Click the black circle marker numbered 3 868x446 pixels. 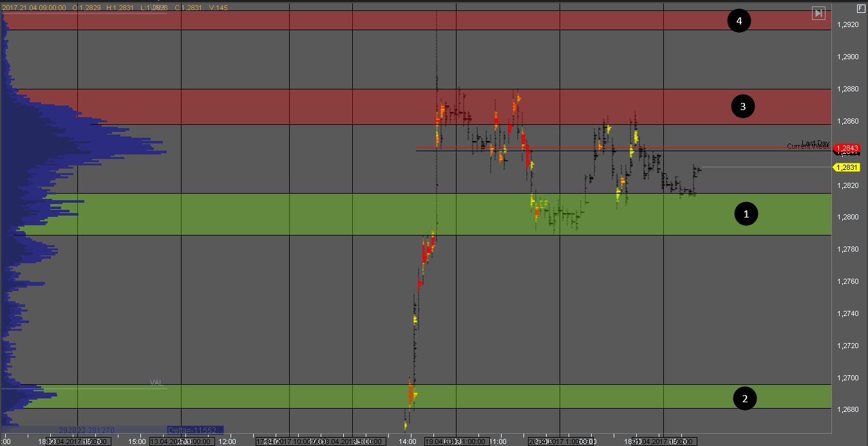pyautogui.click(x=743, y=106)
